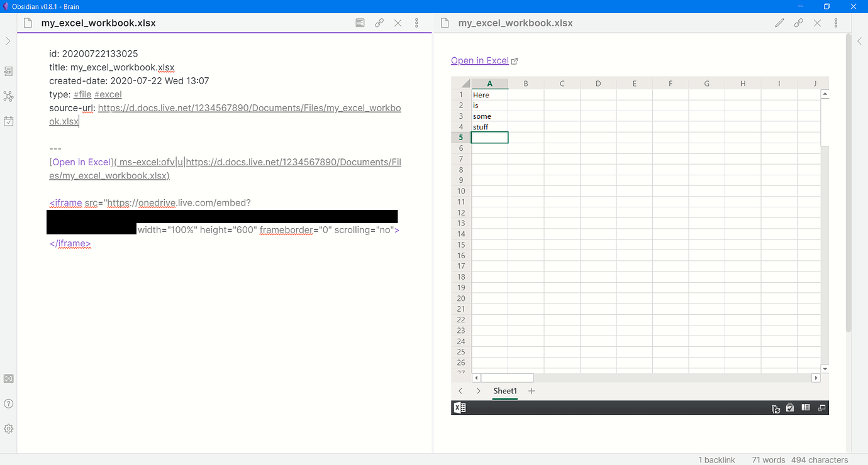Select the Sheet1 tab

(504, 391)
